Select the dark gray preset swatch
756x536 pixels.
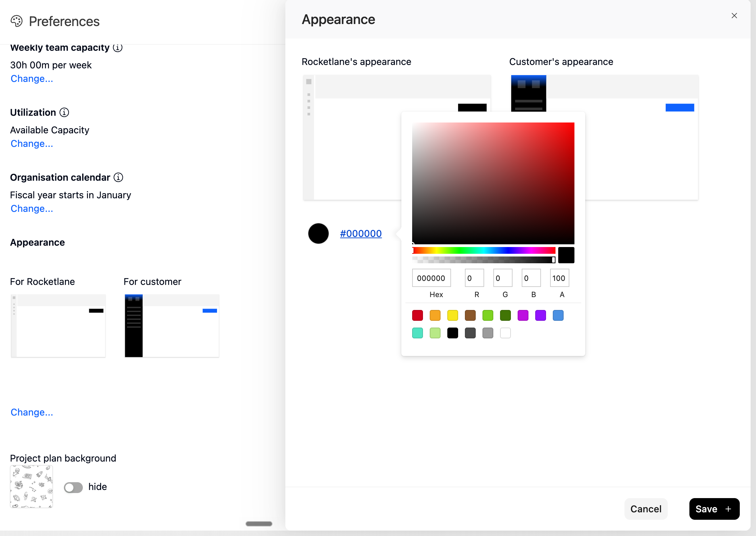[470, 333]
